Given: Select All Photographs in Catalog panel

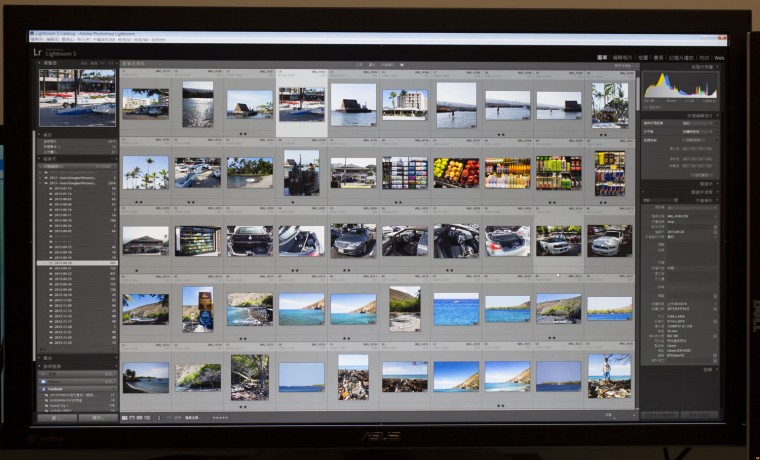Looking at the screenshot, I should pos(78,142).
